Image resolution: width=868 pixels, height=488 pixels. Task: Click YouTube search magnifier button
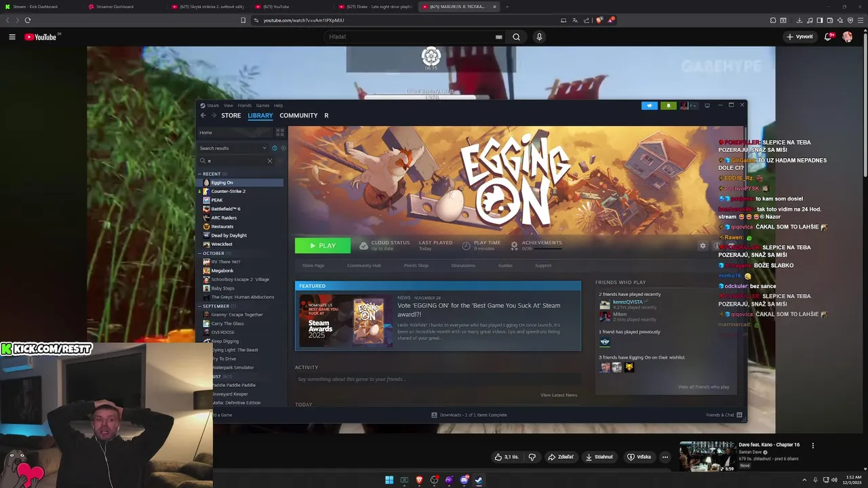click(516, 37)
